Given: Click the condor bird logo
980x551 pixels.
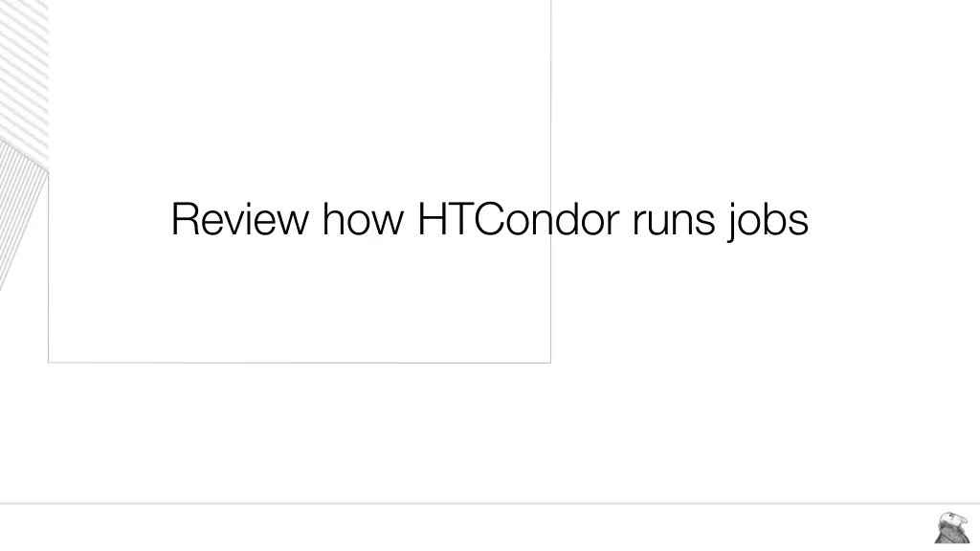Looking at the screenshot, I should pos(952,527).
